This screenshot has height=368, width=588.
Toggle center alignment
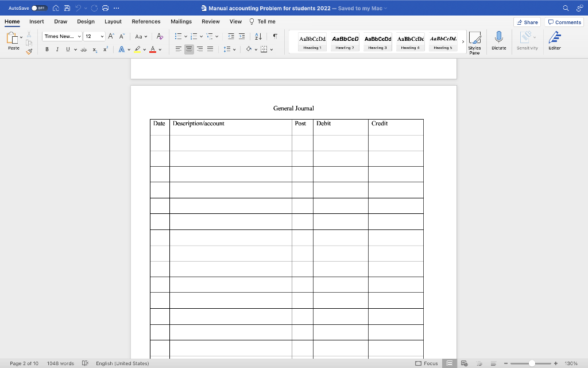pos(189,49)
